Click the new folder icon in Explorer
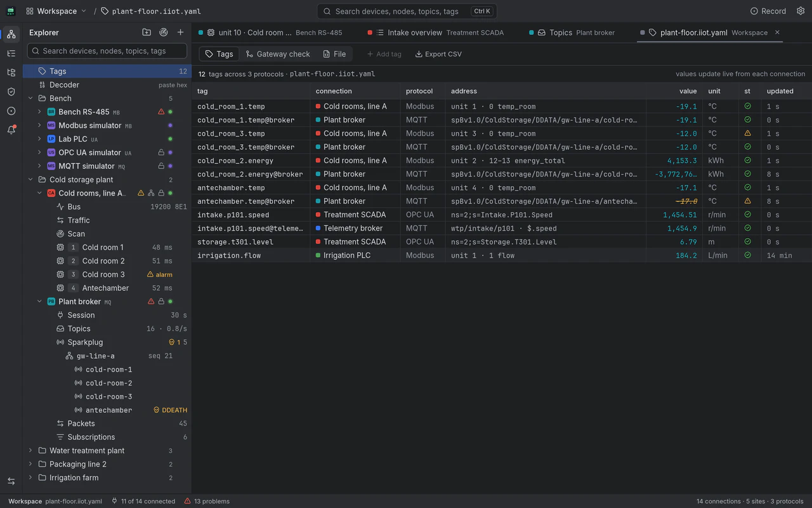Viewport: 812px width, 508px height. pos(147,32)
